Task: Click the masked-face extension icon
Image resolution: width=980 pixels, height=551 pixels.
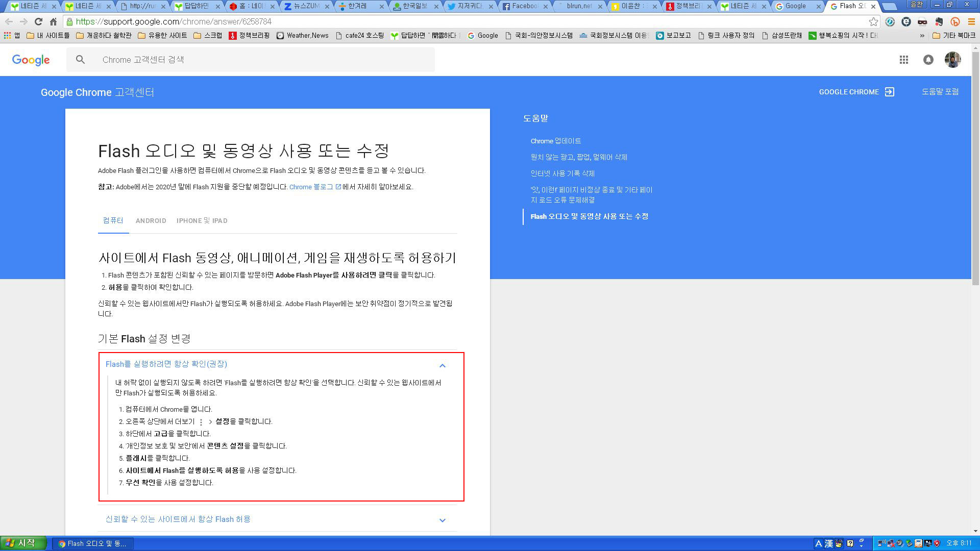Action: [922, 22]
